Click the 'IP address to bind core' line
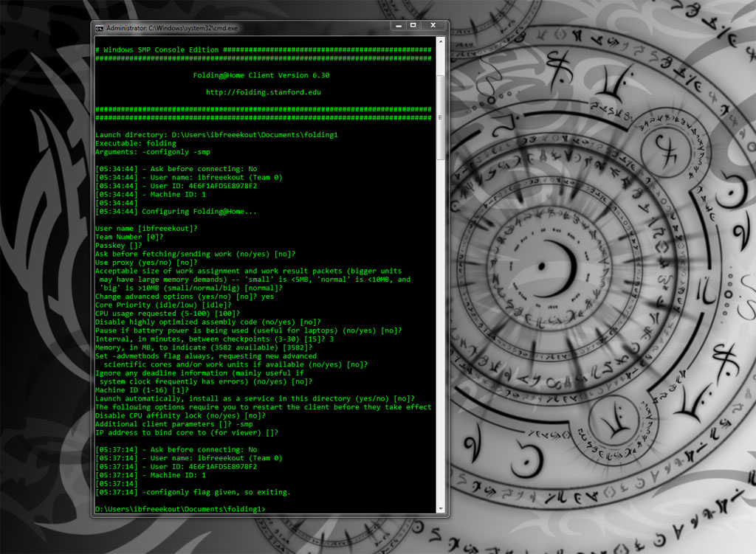The width and height of the screenshot is (756, 554). coord(187,432)
